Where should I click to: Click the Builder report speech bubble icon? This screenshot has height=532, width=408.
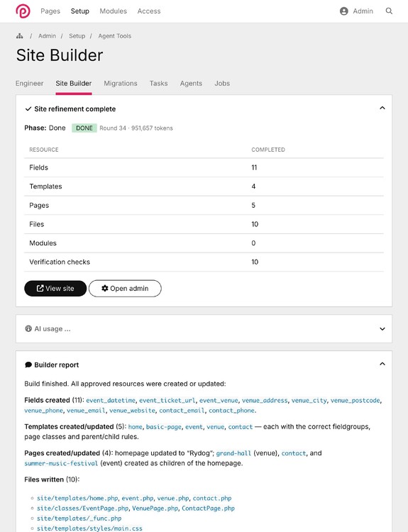tap(28, 365)
